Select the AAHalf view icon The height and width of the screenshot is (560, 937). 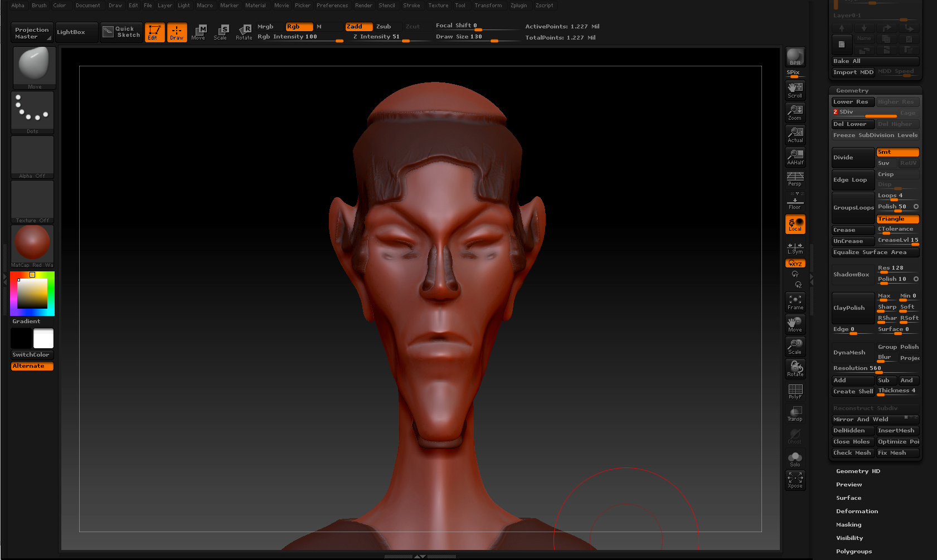[x=795, y=157]
